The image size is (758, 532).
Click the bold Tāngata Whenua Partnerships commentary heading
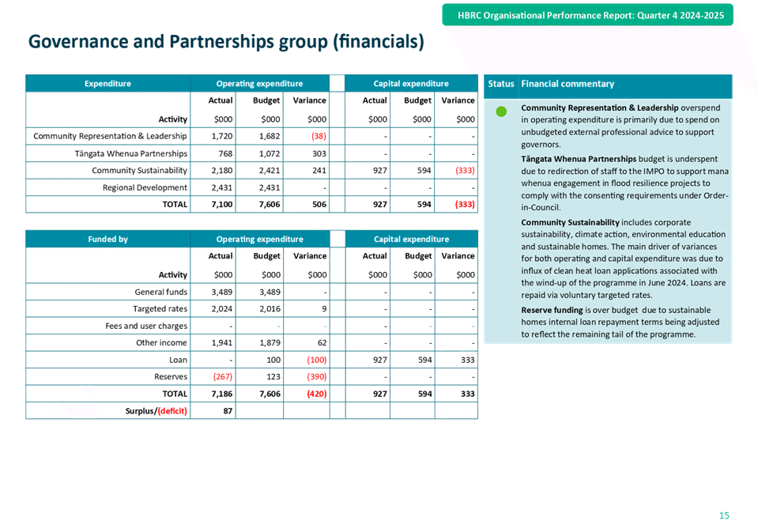tap(579, 159)
